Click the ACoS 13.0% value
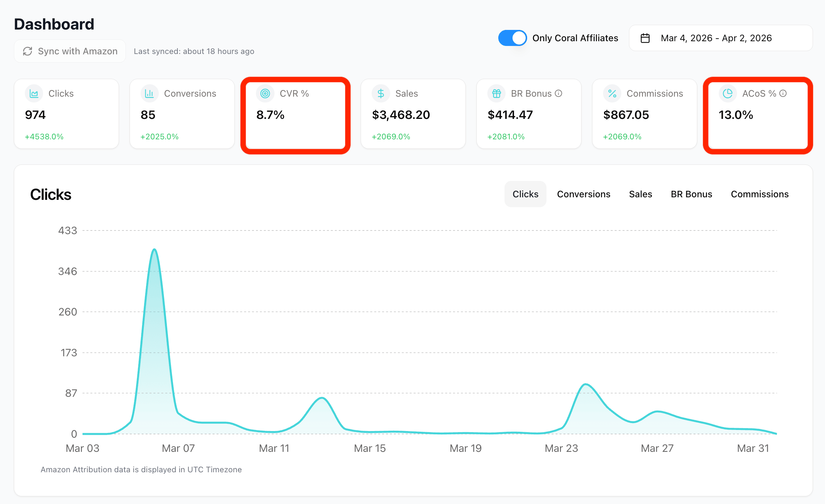 [736, 115]
